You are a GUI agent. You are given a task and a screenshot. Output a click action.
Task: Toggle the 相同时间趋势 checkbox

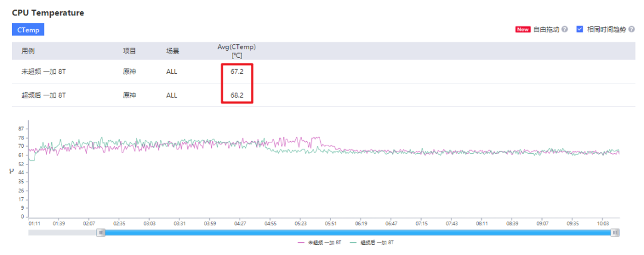(x=580, y=29)
